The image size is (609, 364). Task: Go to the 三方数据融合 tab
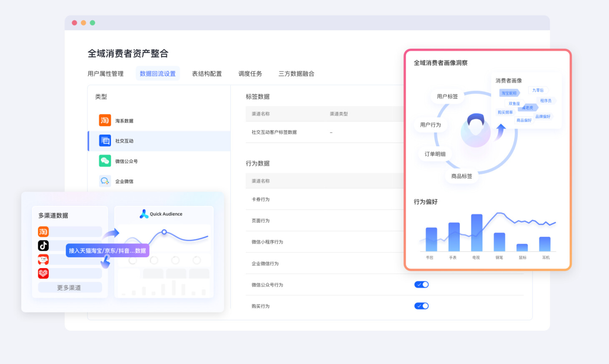(x=296, y=74)
